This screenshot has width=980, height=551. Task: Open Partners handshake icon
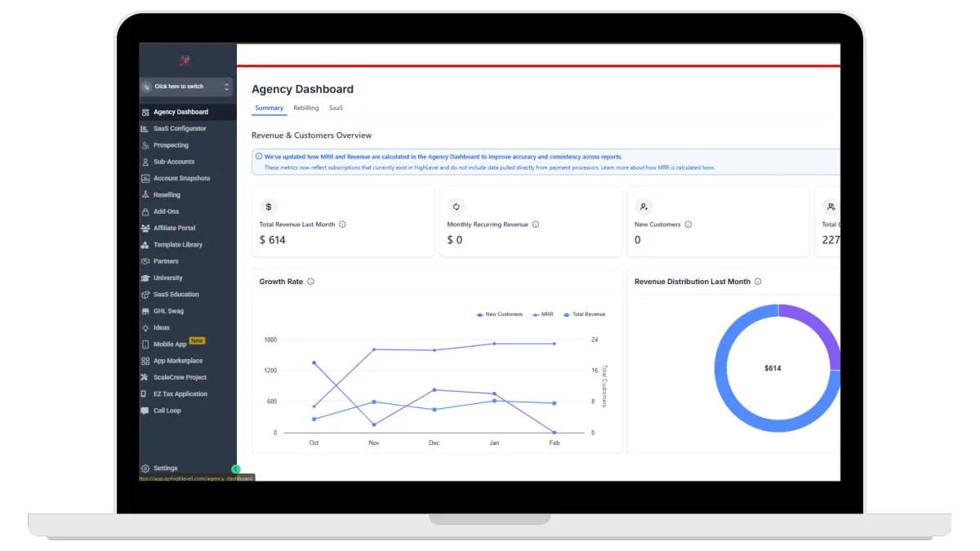pyautogui.click(x=145, y=261)
